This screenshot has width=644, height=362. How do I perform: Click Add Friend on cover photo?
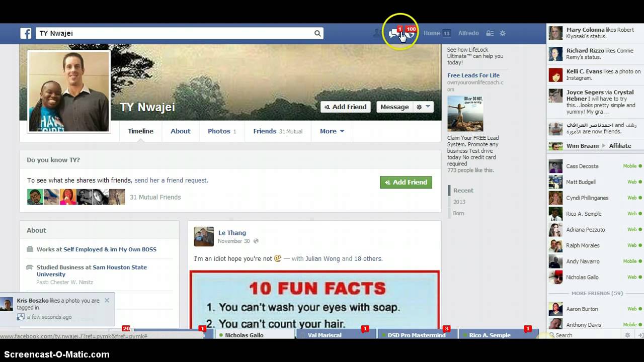346,107
